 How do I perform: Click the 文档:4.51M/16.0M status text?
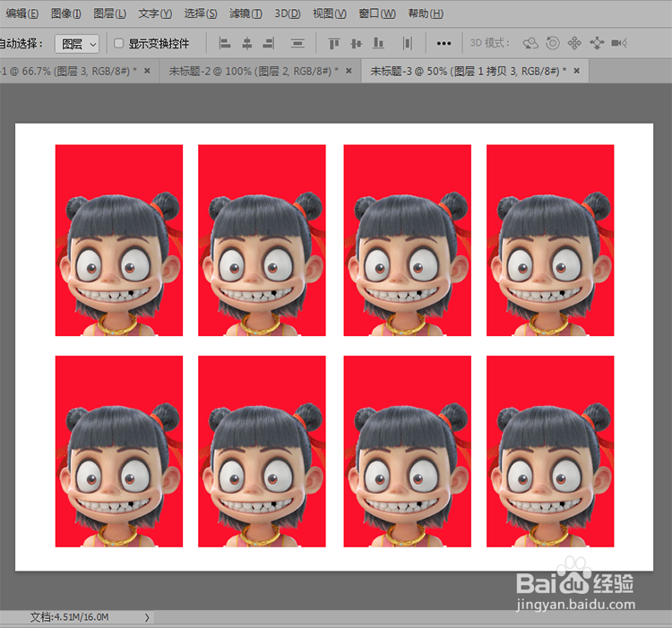coord(69,617)
